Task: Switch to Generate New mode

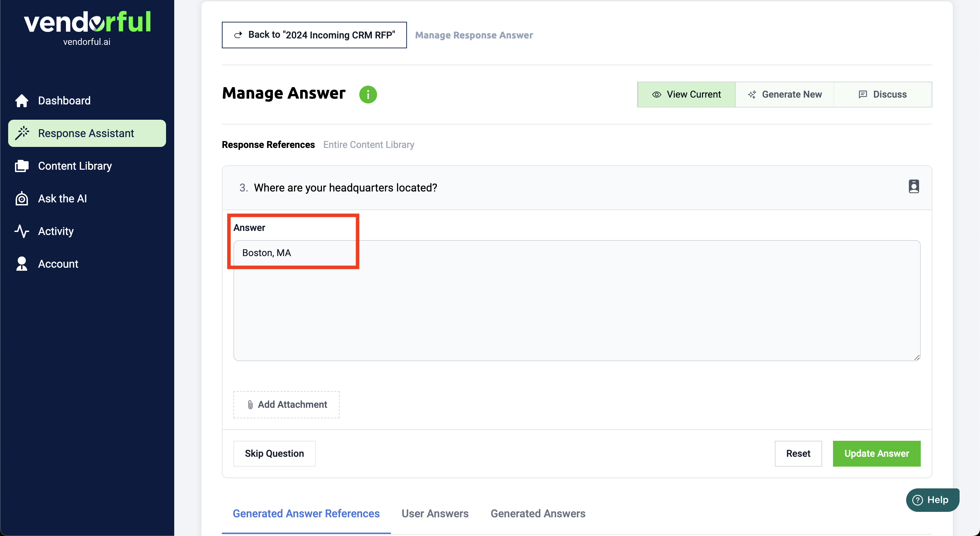Action: click(x=784, y=94)
